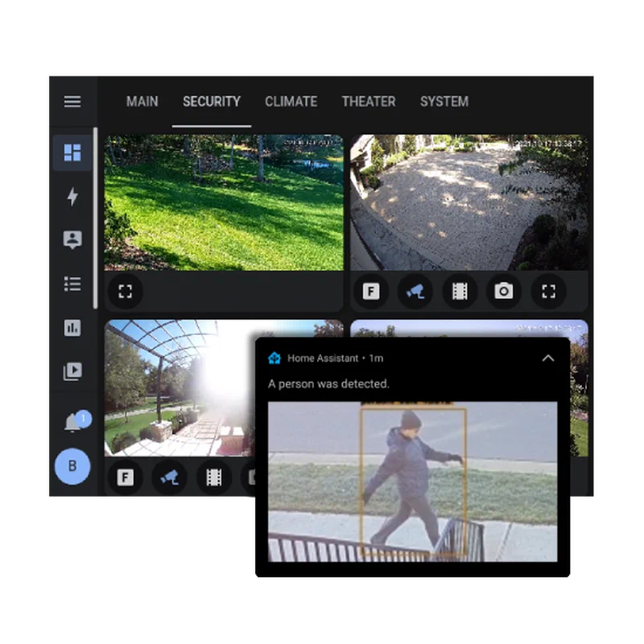The image size is (644, 644).
Task: Open the History bar-chart panel in sidebar
Action: pyautogui.click(x=72, y=328)
